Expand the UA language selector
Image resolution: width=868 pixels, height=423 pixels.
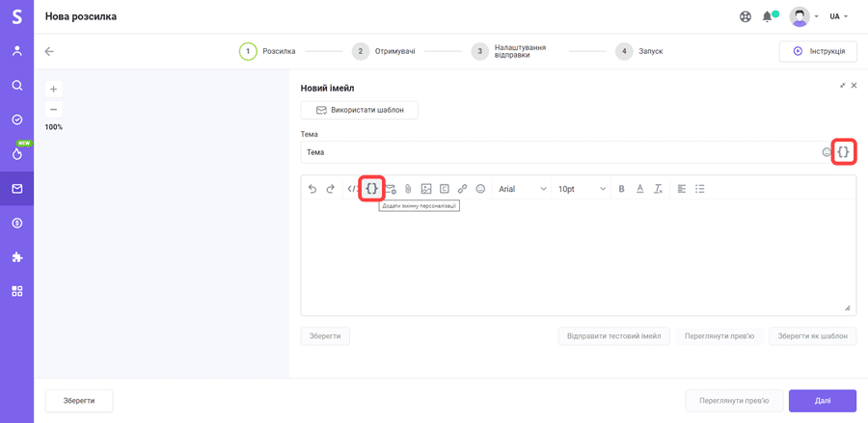pos(839,16)
